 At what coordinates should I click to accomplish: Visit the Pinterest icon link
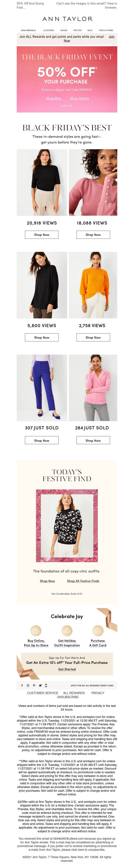point(34,685)
